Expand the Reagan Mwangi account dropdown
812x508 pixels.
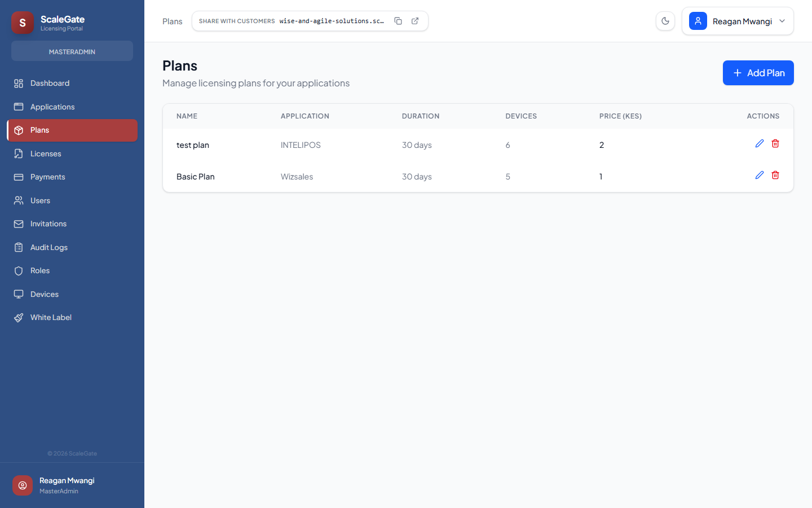point(738,21)
